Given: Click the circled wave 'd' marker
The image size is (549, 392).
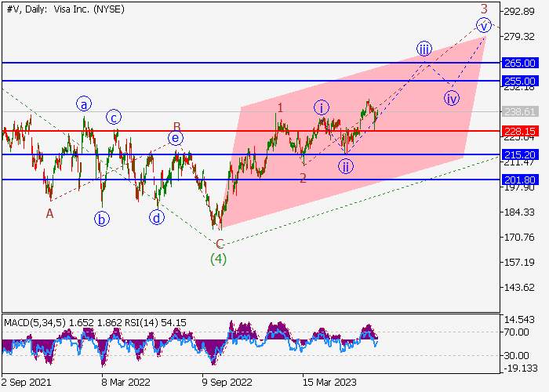Looking at the screenshot, I should pos(157,217).
